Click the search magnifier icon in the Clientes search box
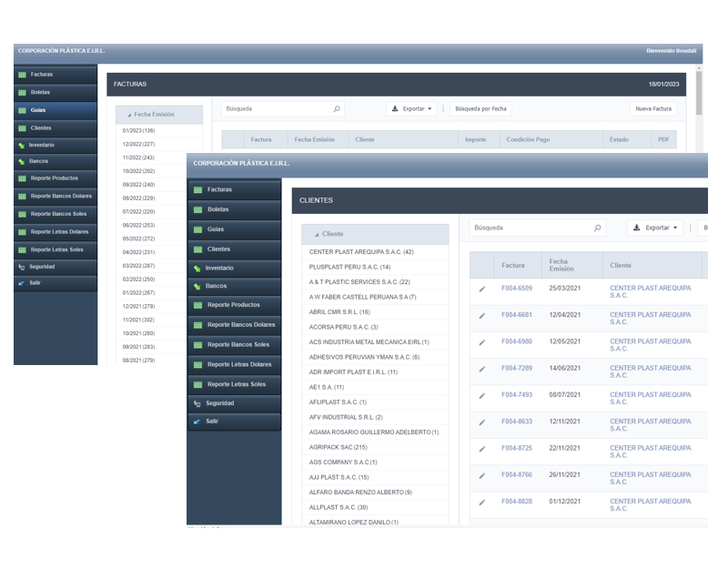728x579 pixels. pos(597,229)
